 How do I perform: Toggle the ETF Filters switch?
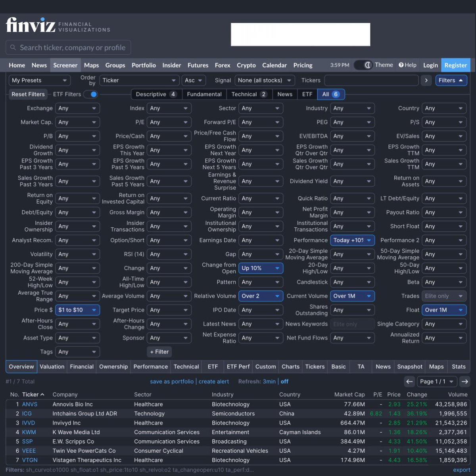coord(91,94)
